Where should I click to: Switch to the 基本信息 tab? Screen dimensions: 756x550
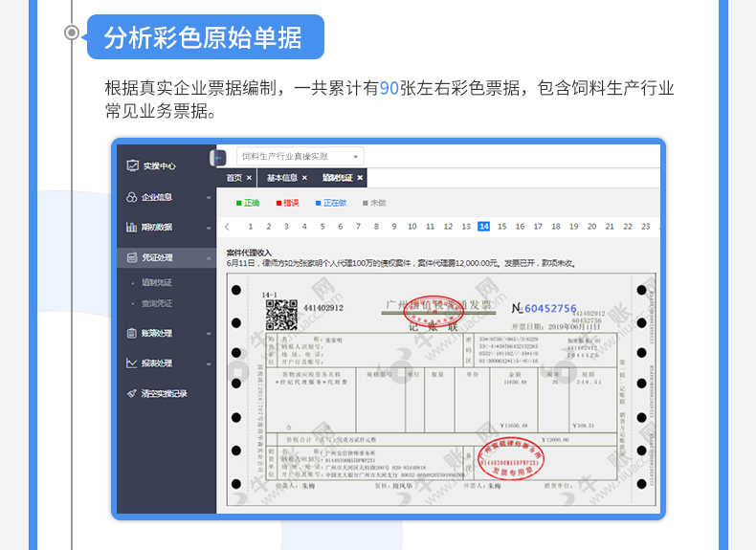coord(282,178)
